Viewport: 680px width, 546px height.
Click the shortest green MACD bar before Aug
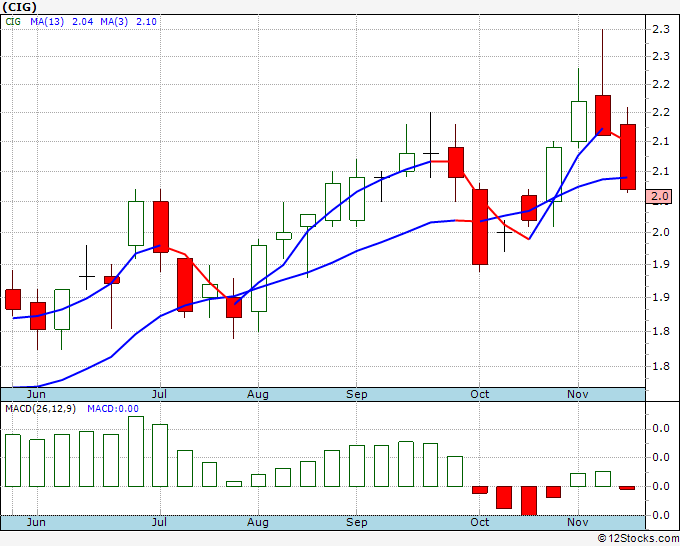(x=234, y=484)
